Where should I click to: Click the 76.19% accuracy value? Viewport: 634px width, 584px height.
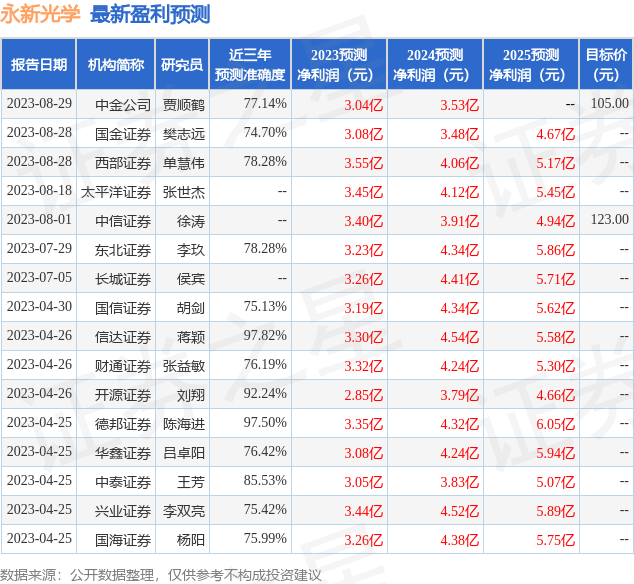(265, 364)
